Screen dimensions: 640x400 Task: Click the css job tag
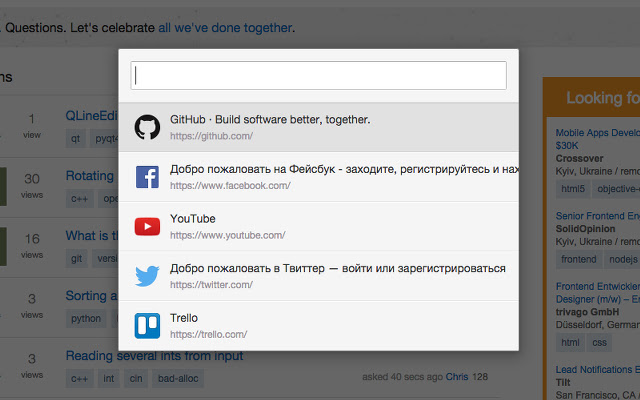599,342
